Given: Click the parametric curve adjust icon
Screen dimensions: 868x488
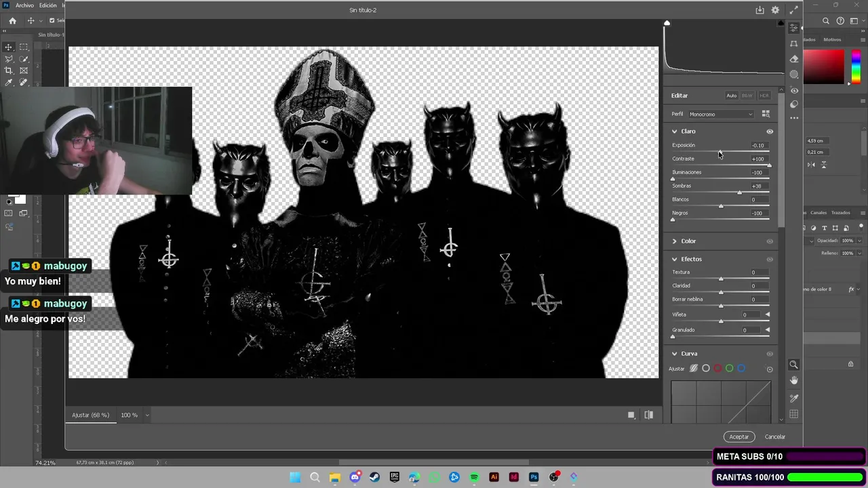Looking at the screenshot, I should tap(694, 369).
